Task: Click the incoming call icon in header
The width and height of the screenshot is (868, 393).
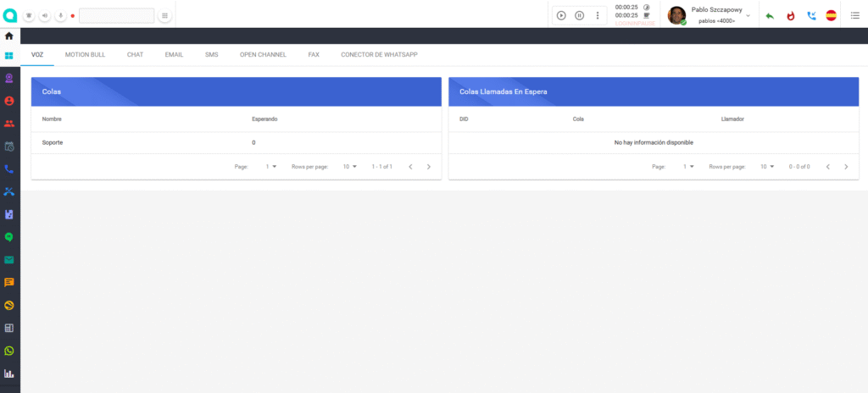Action: [x=811, y=15]
